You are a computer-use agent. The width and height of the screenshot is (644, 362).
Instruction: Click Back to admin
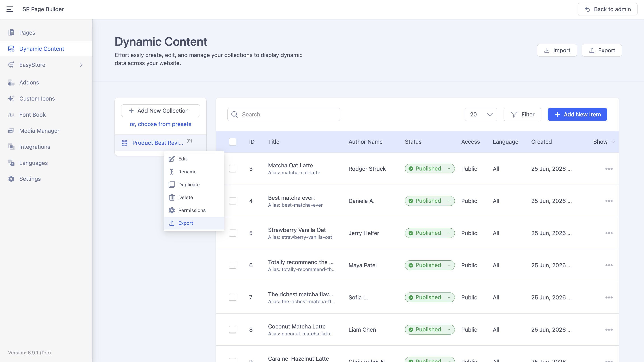click(x=607, y=9)
